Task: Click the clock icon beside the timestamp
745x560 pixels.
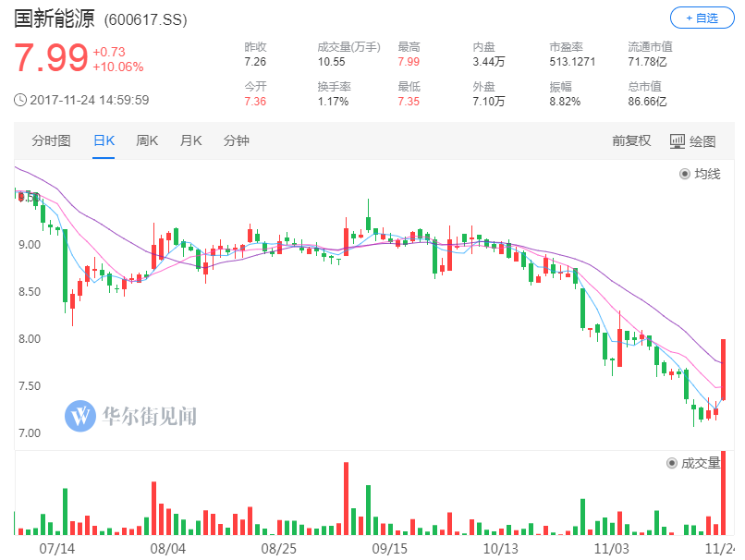Action: tap(20, 99)
